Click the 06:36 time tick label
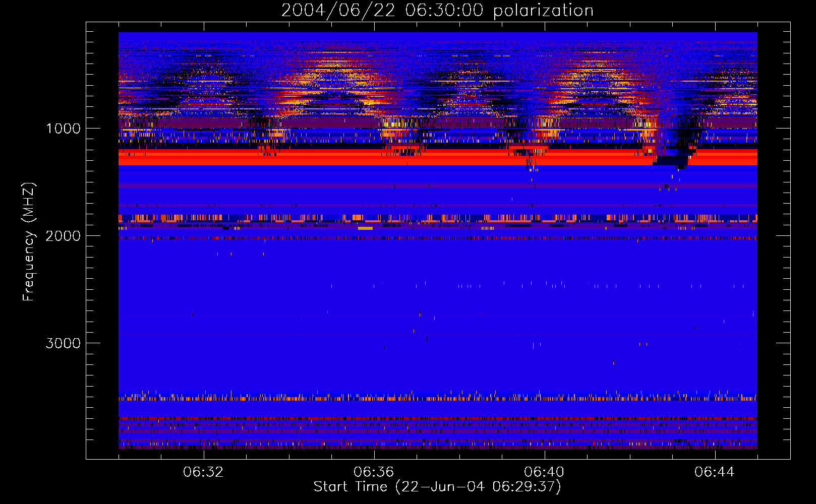Image resolution: width=816 pixels, height=504 pixels. coord(374,472)
